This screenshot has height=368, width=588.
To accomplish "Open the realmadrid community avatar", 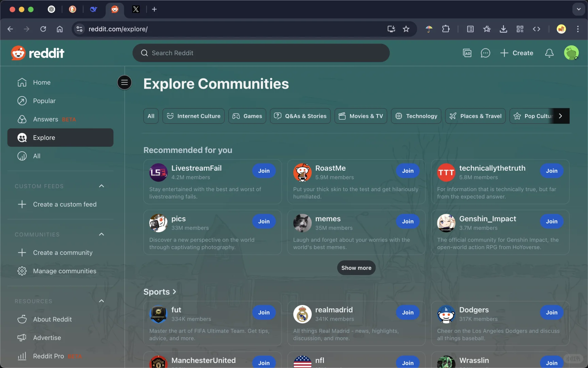I will [302, 314].
